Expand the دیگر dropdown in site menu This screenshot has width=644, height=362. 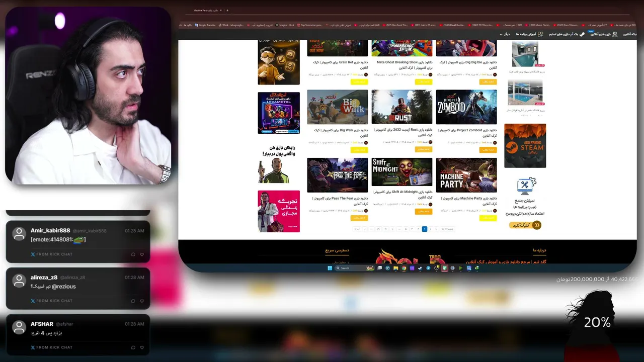click(x=504, y=34)
